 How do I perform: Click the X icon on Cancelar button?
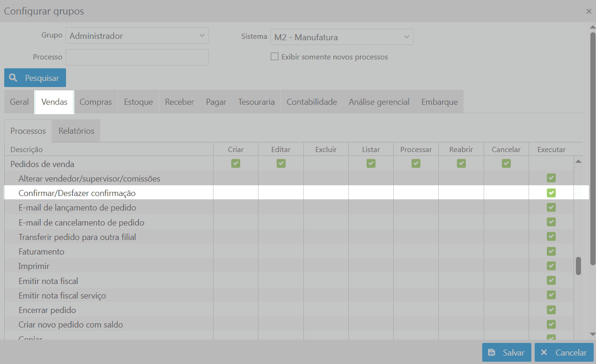coord(544,352)
